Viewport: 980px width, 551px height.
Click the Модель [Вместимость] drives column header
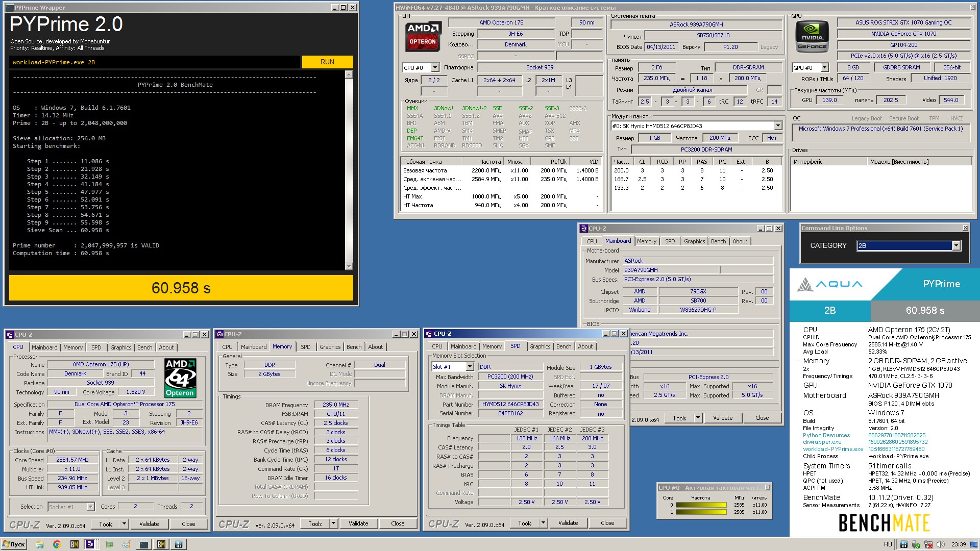tap(919, 162)
